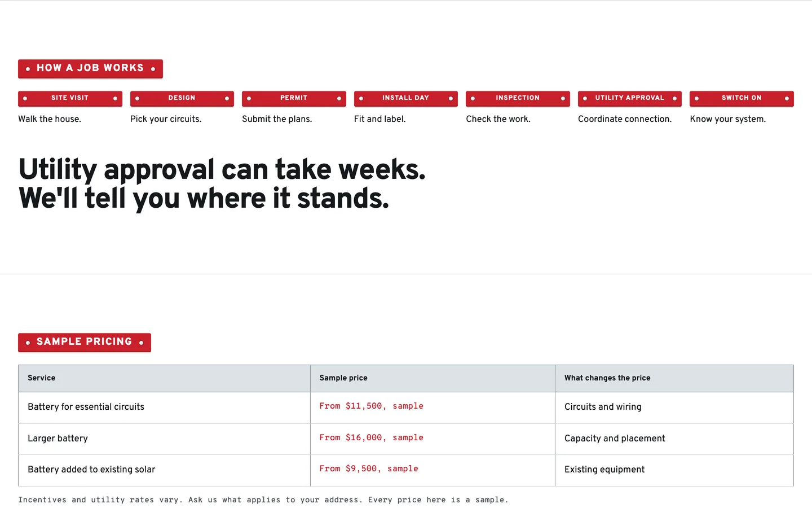Image resolution: width=812 pixels, height=508 pixels.
Task: Select the 'Larger battery' cell
Action: coord(164,439)
